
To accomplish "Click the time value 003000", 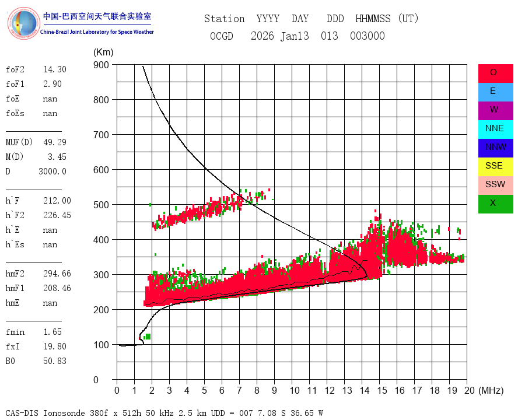I will tap(367, 36).
